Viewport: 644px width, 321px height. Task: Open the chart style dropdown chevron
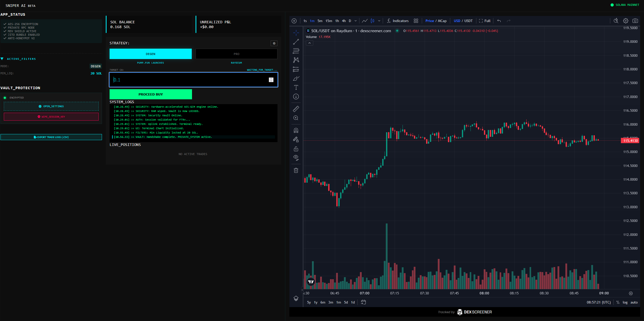point(379,21)
